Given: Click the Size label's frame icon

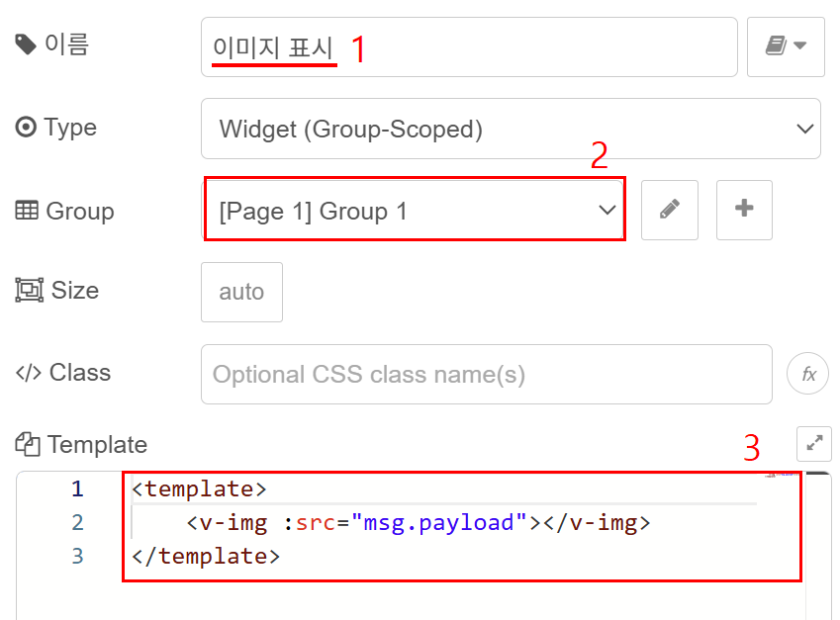Looking at the screenshot, I should (28, 291).
